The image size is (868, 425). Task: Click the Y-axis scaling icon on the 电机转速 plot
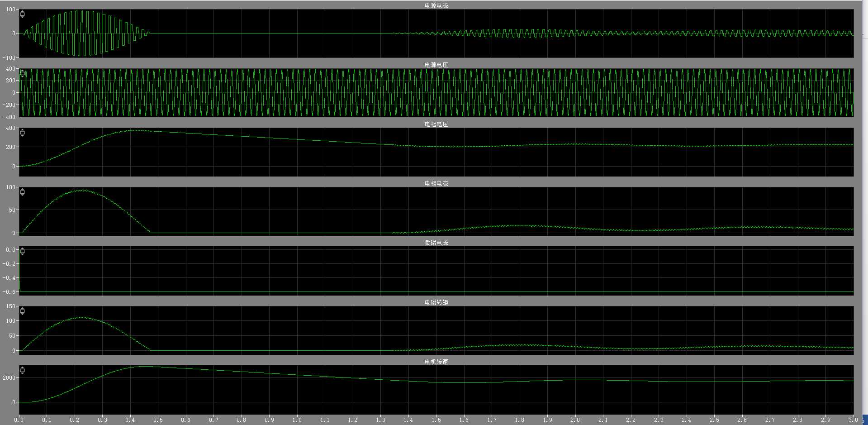(22, 370)
